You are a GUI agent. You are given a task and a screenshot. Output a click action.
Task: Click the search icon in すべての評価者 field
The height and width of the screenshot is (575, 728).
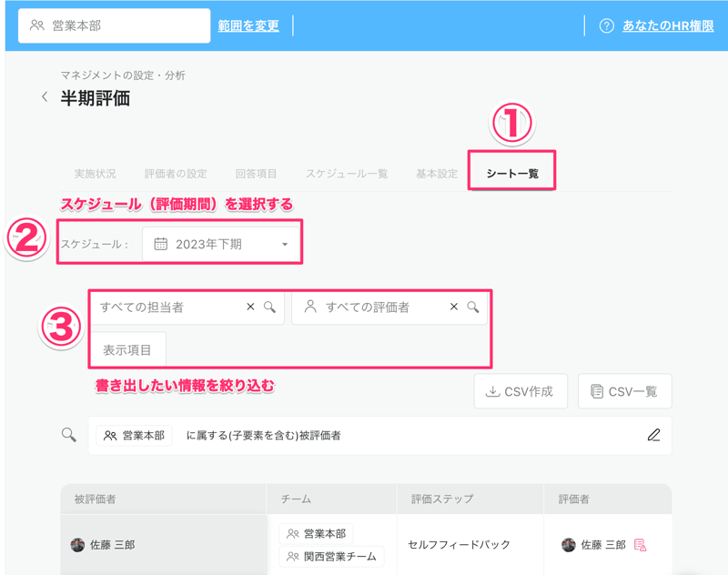[x=473, y=308]
